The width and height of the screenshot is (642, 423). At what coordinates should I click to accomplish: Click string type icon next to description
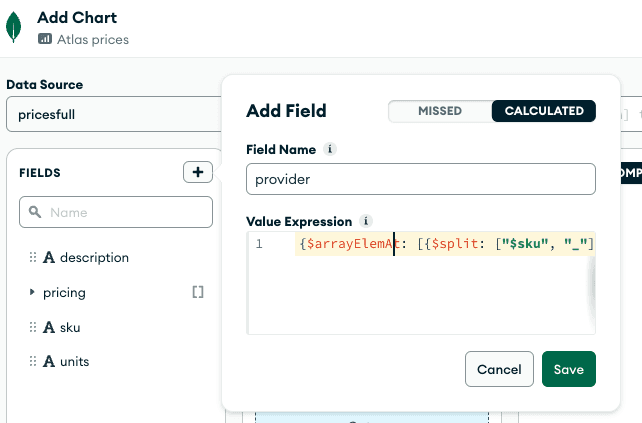click(x=48, y=257)
